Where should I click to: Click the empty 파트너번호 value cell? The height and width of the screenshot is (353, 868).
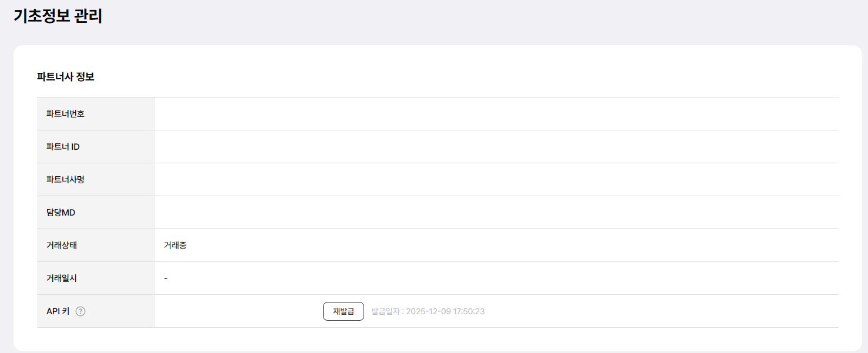pos(496,114)
